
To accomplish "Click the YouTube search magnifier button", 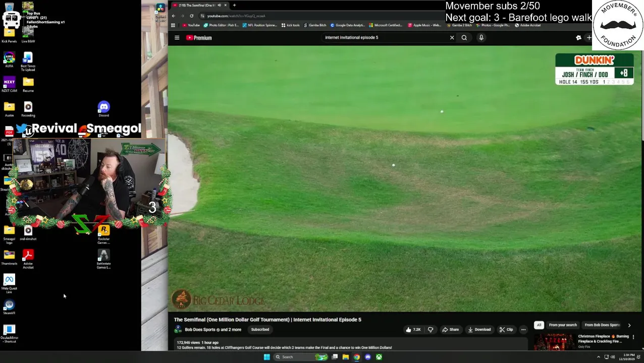I will pos(464,37).
